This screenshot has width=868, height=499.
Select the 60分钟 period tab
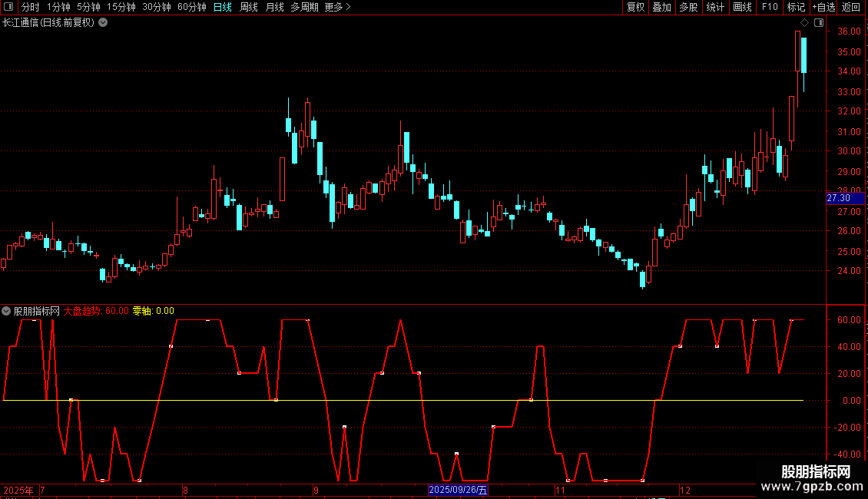pos(192,7)
